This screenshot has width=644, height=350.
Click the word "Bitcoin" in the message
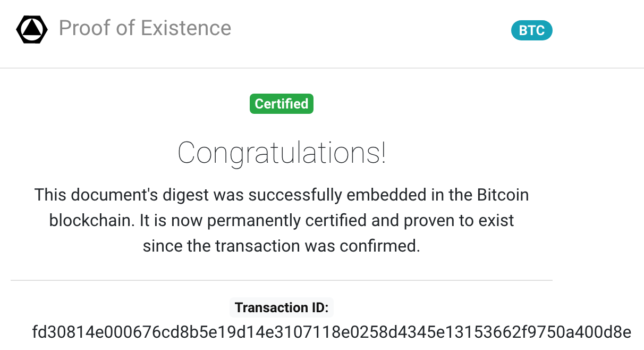pyautogui.click(x=502, y=195)
